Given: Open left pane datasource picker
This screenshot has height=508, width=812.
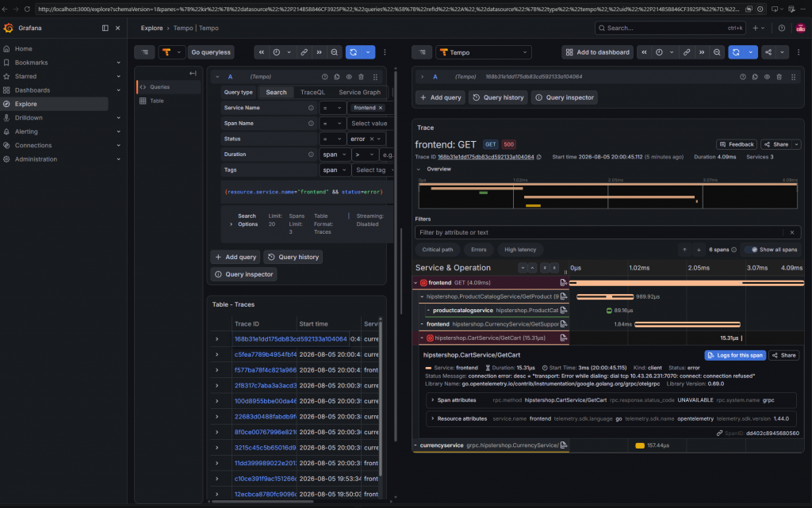Looking at the screenshot, I should pyautogui.click(x=171, y=52).
